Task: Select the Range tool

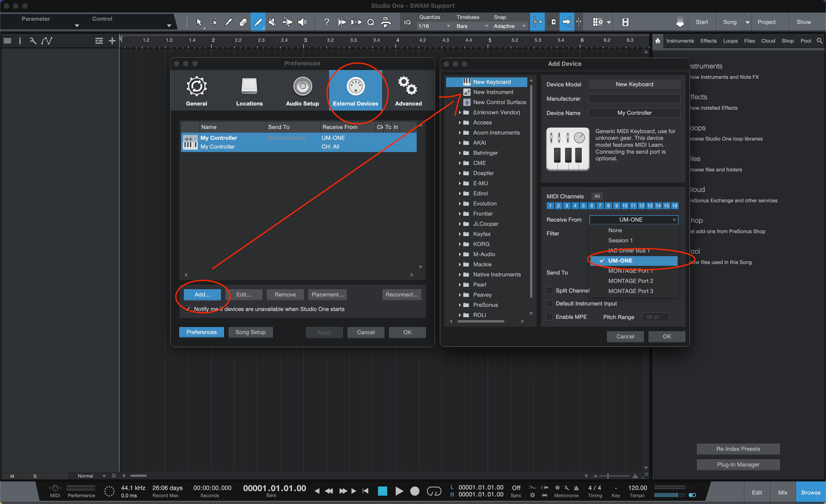Action: [214, 22]
